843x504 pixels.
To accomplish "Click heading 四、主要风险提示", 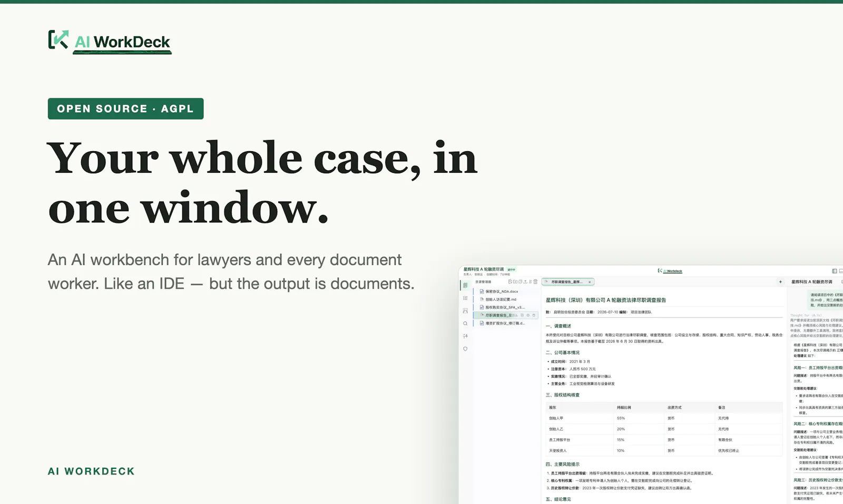I will point(563,465).
